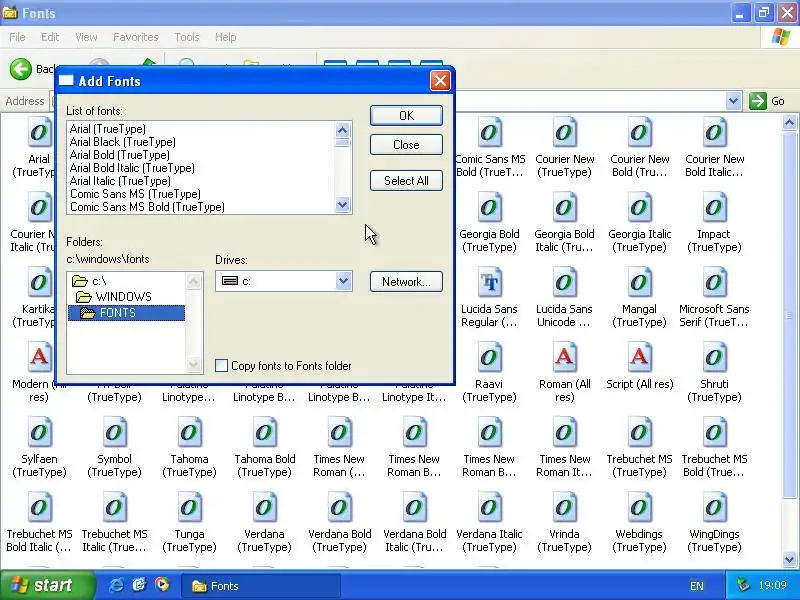Screen dimensions: 800x600
Task: Select the Webdings (TrueType) font icon
Action: click(639, 508)
